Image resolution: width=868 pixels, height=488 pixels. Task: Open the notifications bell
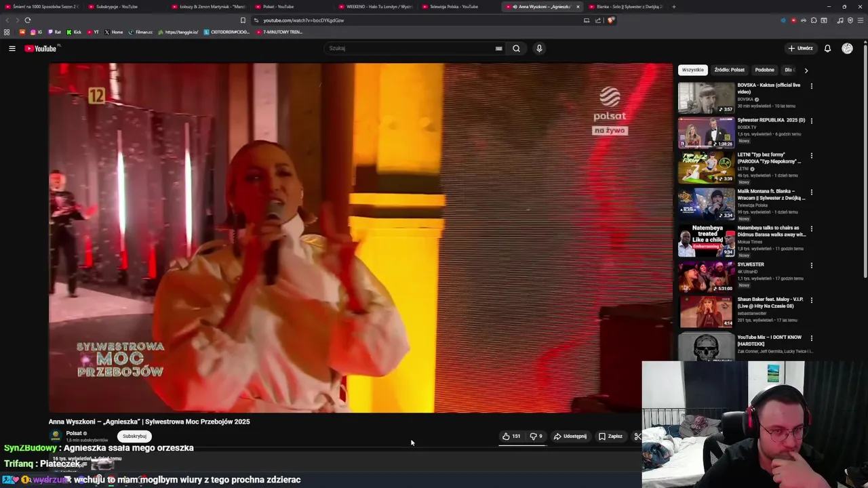pos(827,48)
